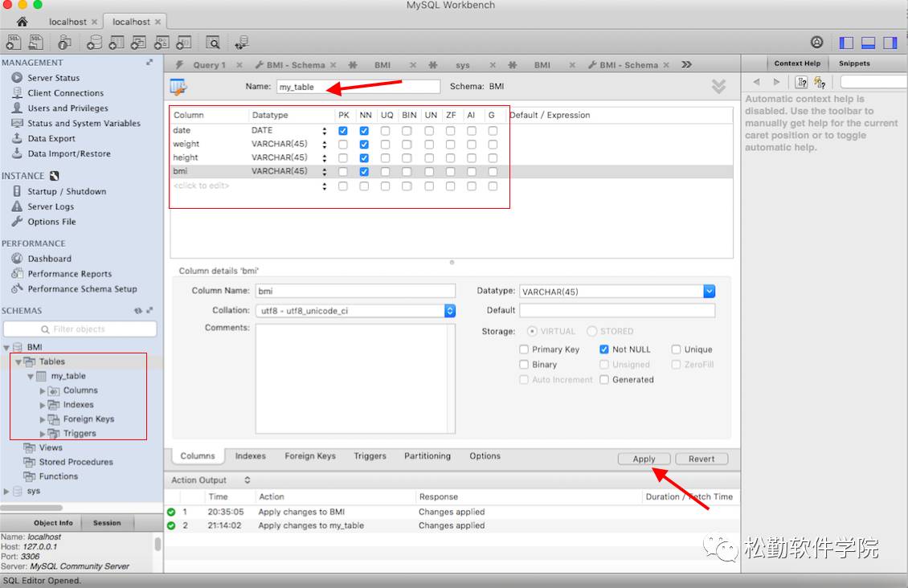Expand the sys schema
Image resolution: width=908 pixels, height=588 pixels.
[x=6, y=492]
